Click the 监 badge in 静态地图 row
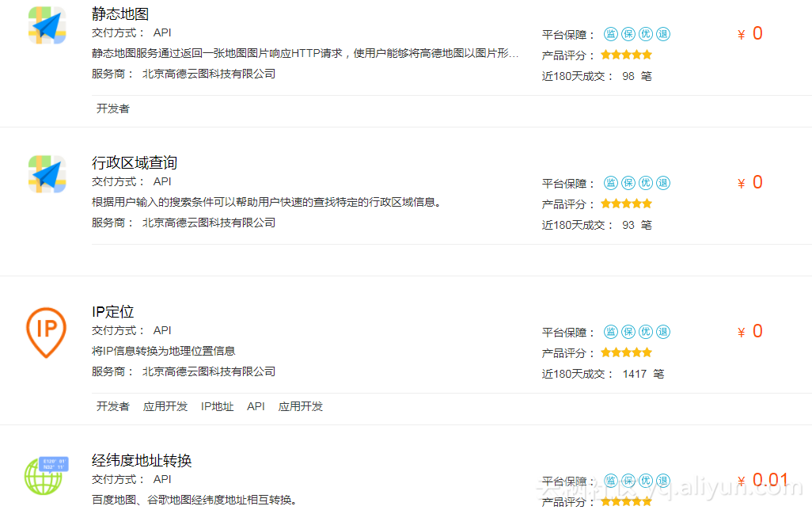 click(611, 34)
